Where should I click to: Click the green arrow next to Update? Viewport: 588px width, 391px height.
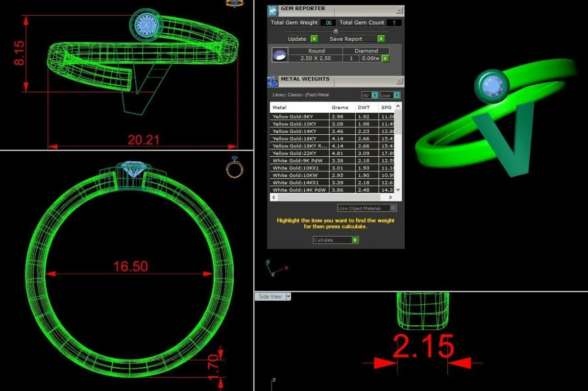[314, 39]
